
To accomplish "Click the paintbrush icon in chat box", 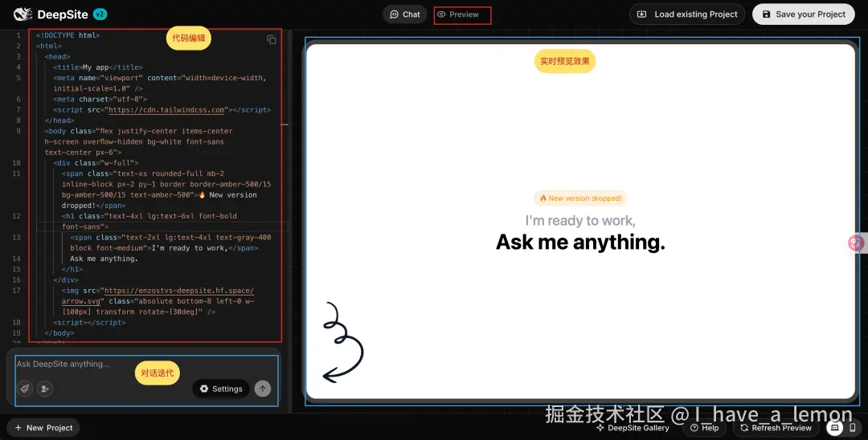I will pyautogui.click(x=25, y=389).
